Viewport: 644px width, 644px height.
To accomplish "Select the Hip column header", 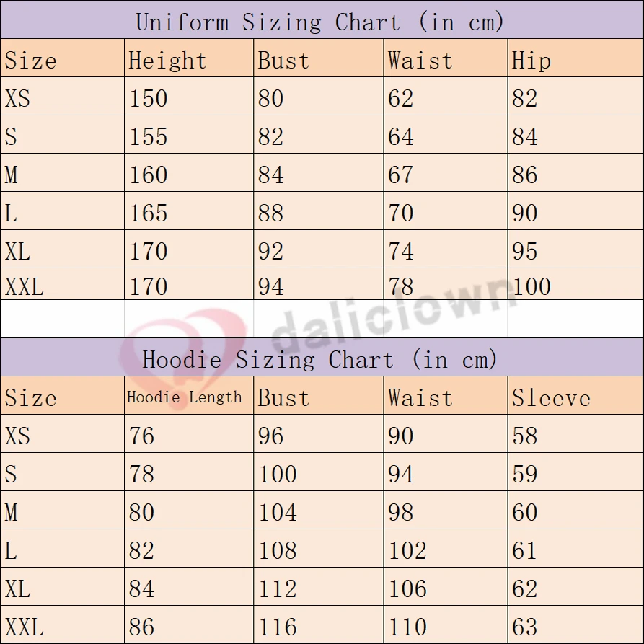I will coord(531,61).
